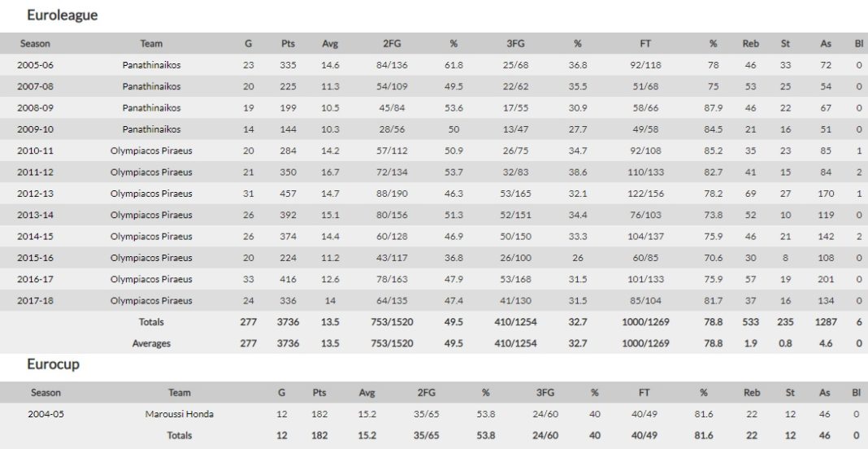Click the Euroleague Averages row label
868x449 pixels.
(x=151, y=343)
